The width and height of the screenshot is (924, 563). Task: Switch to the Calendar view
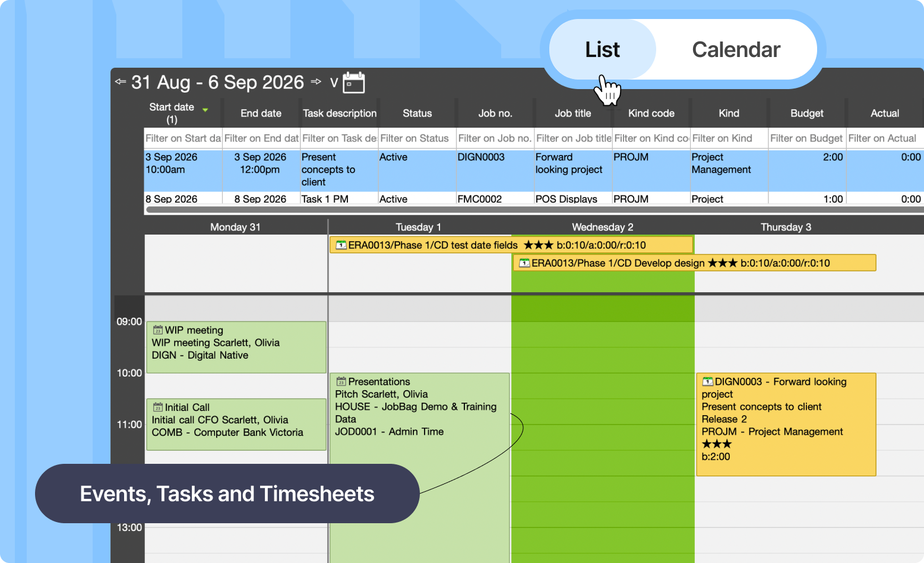pos(736,49)
